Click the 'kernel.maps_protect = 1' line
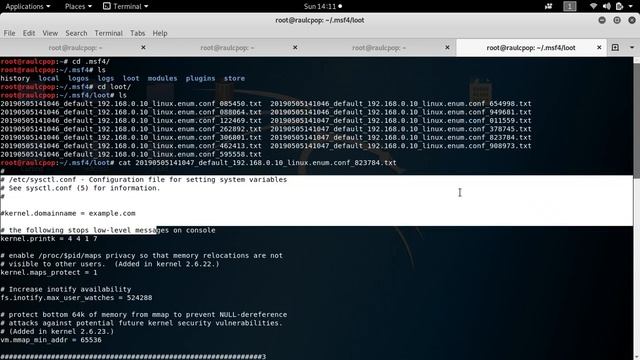Viewport: 640px width, 360px height. (49, 272)
